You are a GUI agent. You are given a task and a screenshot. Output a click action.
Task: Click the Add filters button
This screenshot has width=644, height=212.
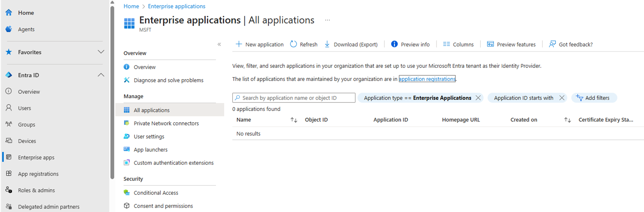(594, 98)
